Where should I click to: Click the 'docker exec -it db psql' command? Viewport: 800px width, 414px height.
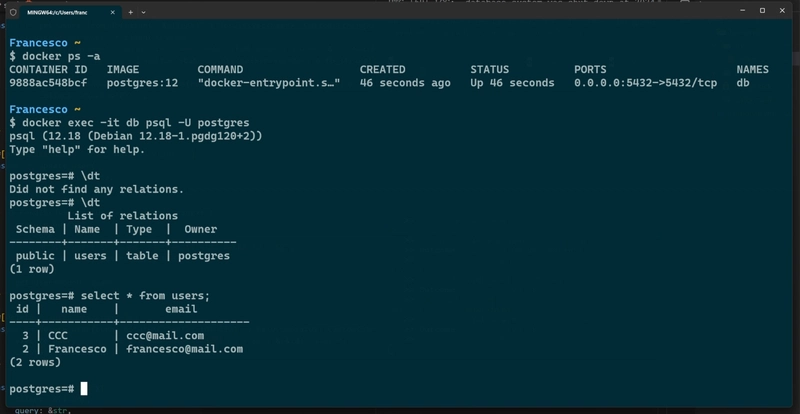coord(136,123)
